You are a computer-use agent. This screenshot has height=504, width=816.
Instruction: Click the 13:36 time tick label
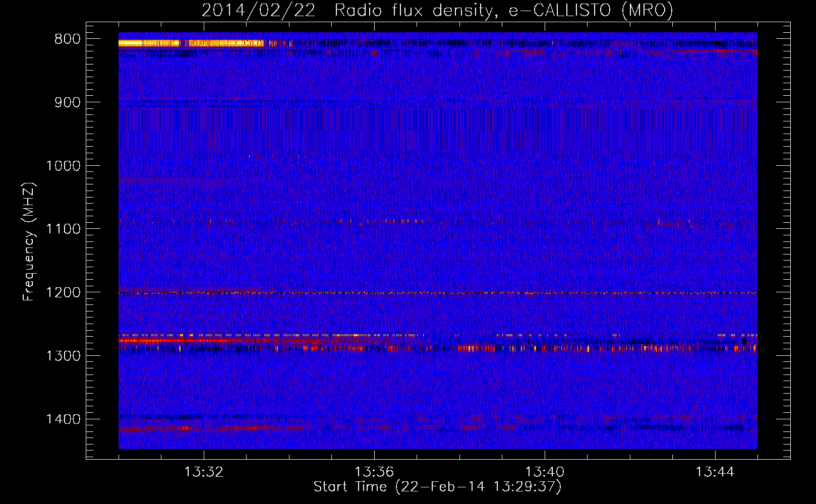(x=374, y=472)
